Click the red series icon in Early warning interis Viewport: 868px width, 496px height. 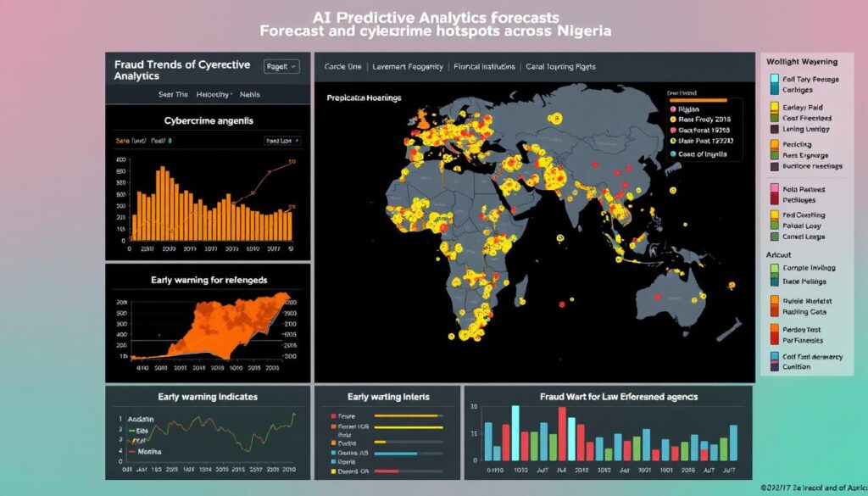[x=333, y=416]
